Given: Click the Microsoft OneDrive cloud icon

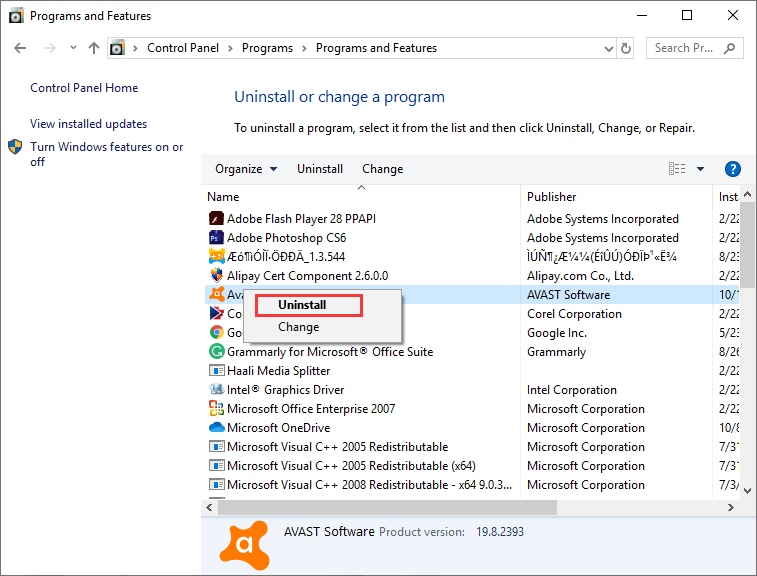Looking at the screenshot, I should click(216, 427).
